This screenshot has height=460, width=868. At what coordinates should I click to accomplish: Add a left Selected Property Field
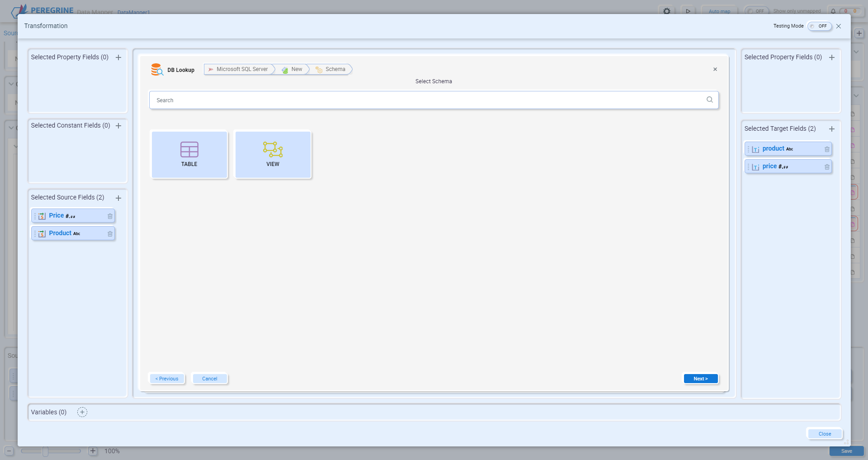coord(118,57)
